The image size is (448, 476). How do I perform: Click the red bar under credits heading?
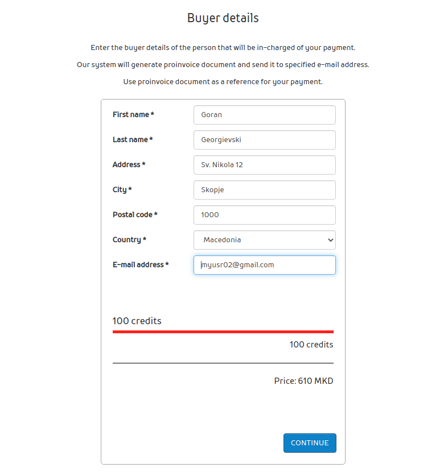coord(223,332)
